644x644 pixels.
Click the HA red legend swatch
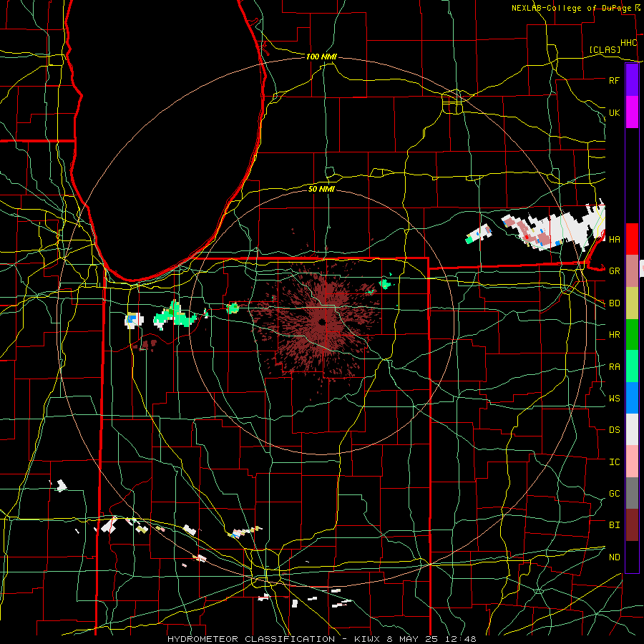pyautogui.click(x=632, y=239)
